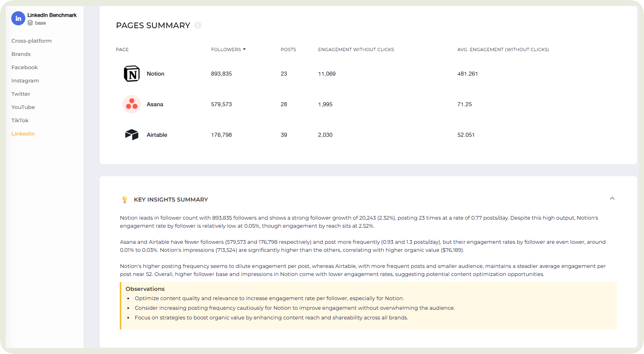The image size is (644, 354).
Task: Open the Instagram benchmark view
Action: coord(25,80)
